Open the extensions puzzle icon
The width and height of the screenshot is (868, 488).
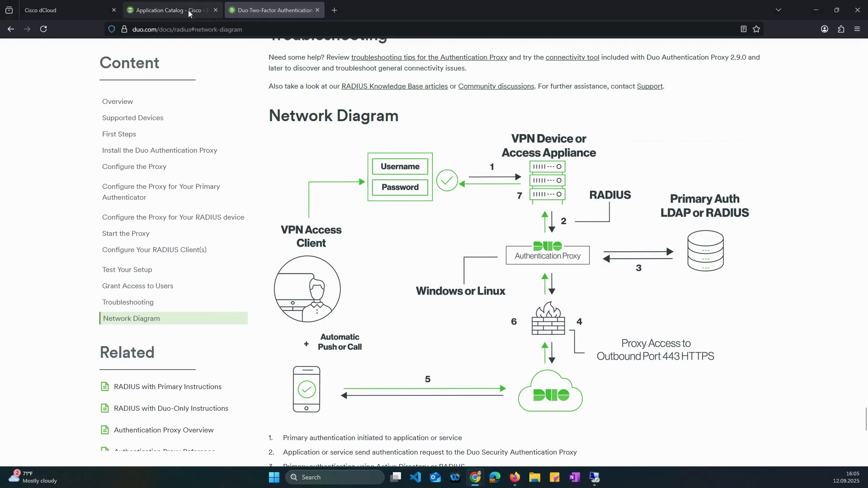click(x=841, y=29)
